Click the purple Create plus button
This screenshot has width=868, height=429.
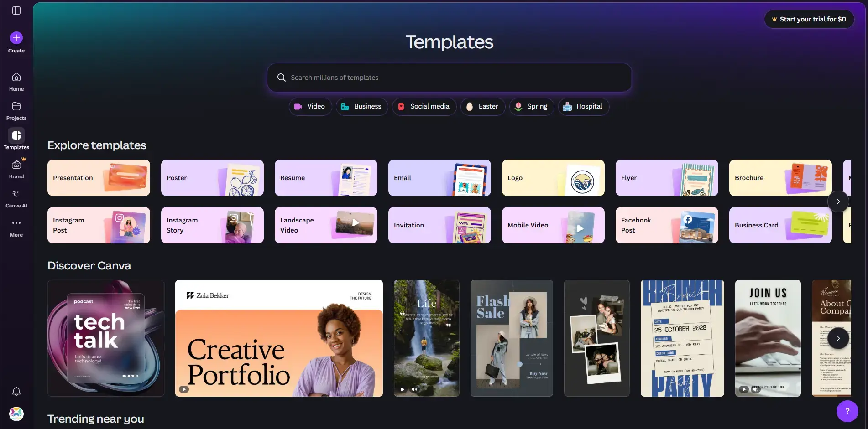click(16, 38)
